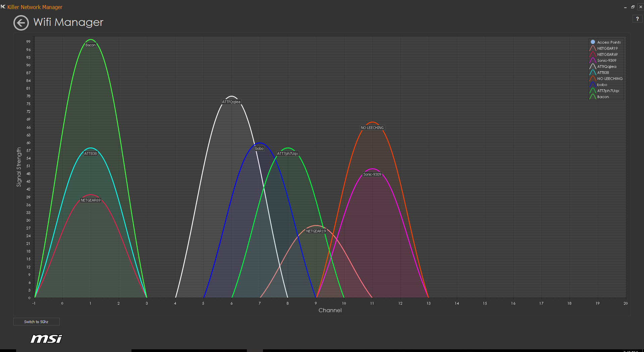Select the Sonic-9309 label on the graph

[x=372, y=174]
